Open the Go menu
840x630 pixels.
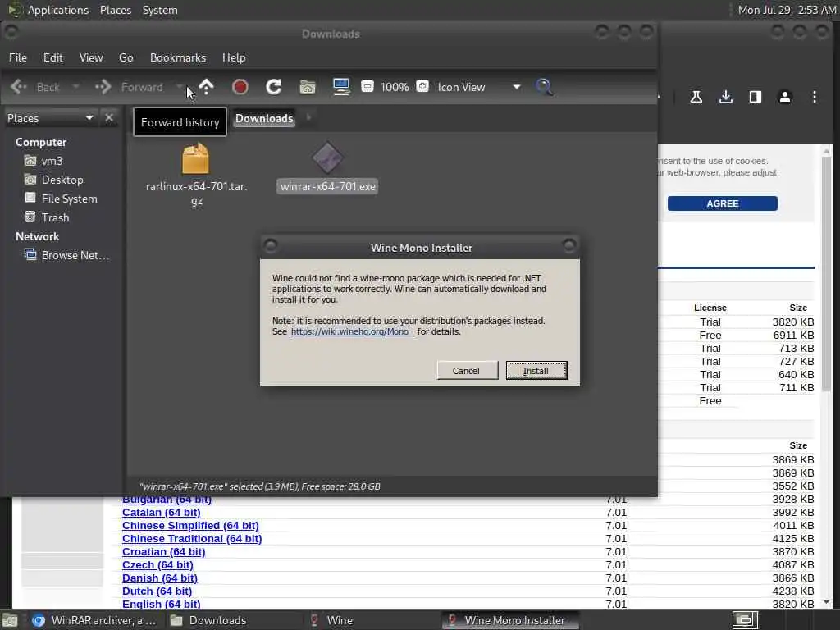126,57
